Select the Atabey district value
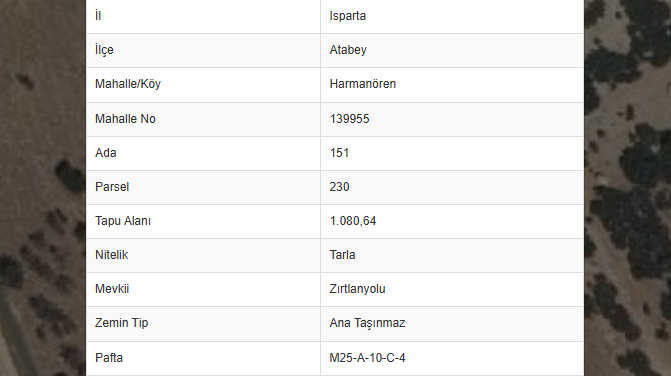The width and height of the screenshot is (671, 376). (x=348, y=50)
